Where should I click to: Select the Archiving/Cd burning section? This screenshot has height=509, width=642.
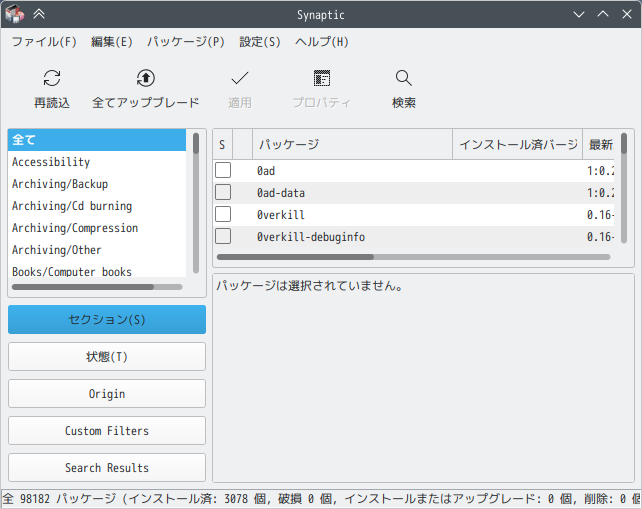[x=97, y=206]
